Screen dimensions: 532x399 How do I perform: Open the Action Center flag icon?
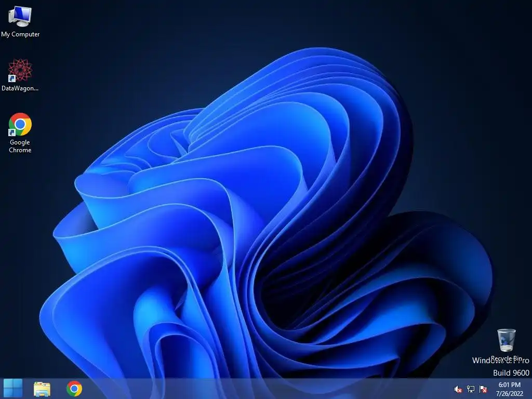click(x=483, y=389)
